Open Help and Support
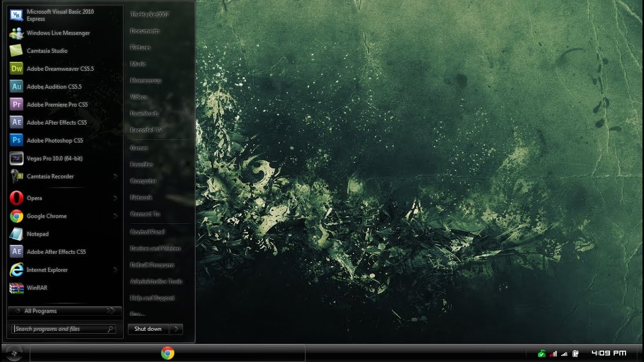This screenshot has height=362, width=644. 152,298
